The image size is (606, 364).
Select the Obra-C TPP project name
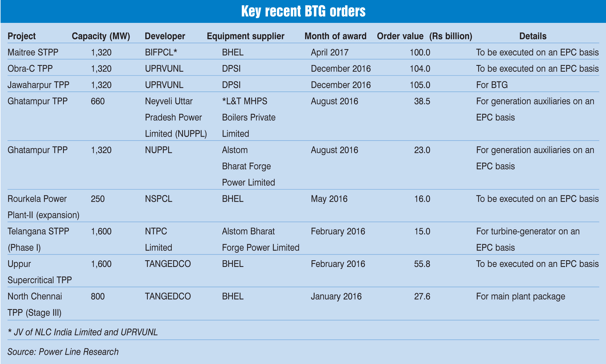tap(30, 69)
